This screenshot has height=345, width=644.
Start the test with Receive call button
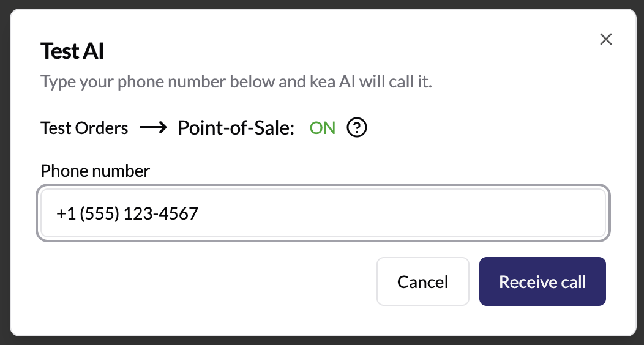(x=542, y=281)
